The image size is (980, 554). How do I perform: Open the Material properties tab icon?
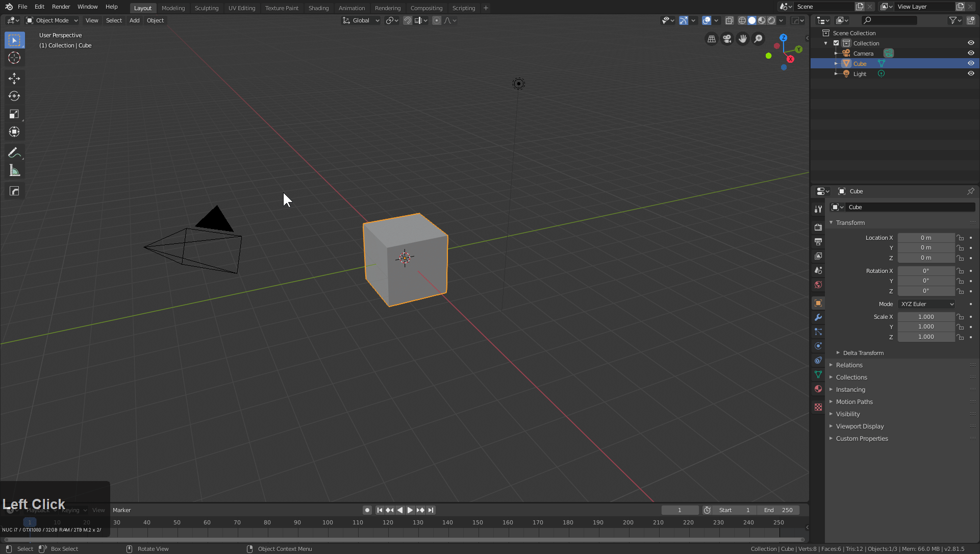pyautogui.click(x=818, y=389)
